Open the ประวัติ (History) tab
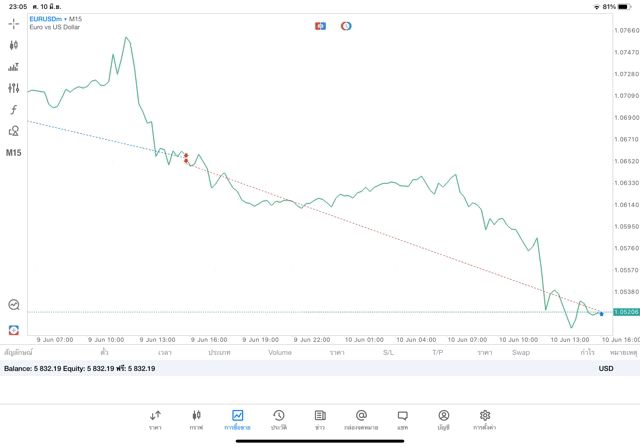The image size is (640, 447). pyautogui.click(x=279, y=419)
